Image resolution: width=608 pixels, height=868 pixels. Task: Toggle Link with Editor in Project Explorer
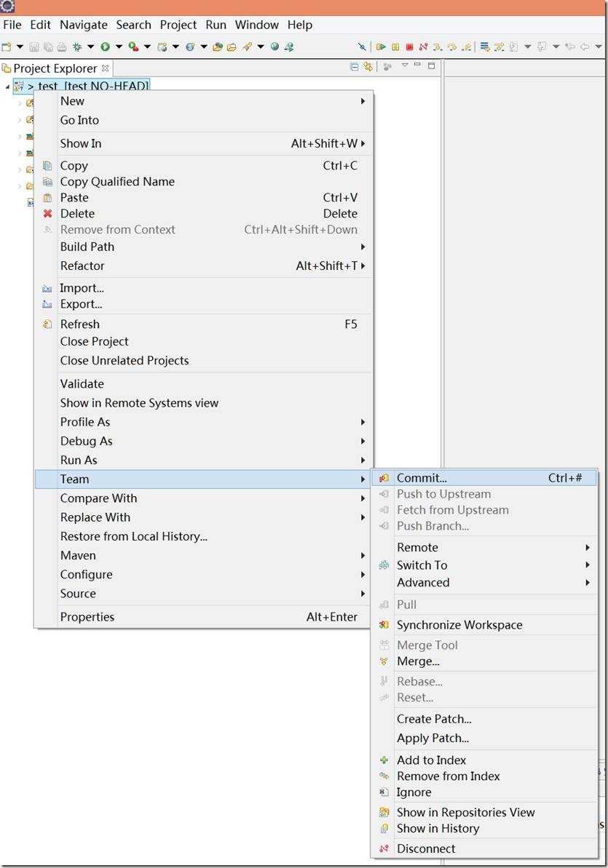pyautogui.click(x=368, y=67)
